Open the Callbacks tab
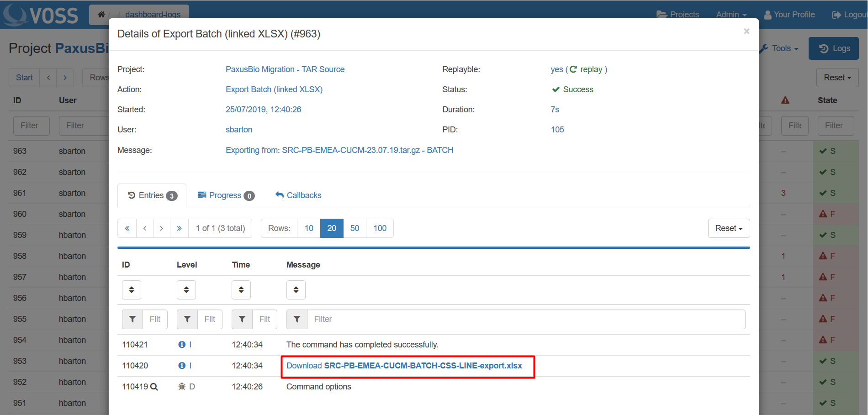The height and width of the screenshot is (415, 868). coord(298,195)
